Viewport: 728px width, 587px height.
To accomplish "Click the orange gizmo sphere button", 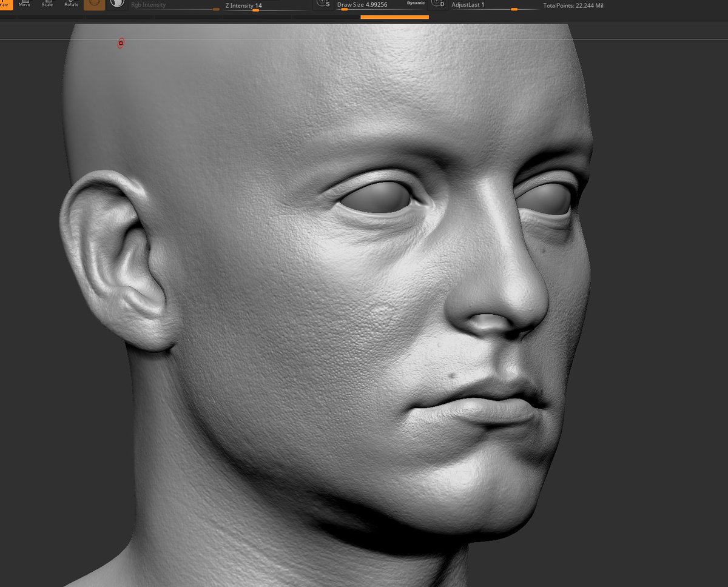I will [x=94, y=4].
